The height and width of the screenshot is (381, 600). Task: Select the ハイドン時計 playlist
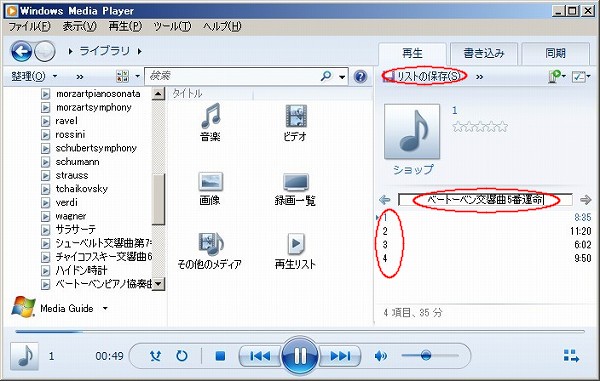(81, 270)
